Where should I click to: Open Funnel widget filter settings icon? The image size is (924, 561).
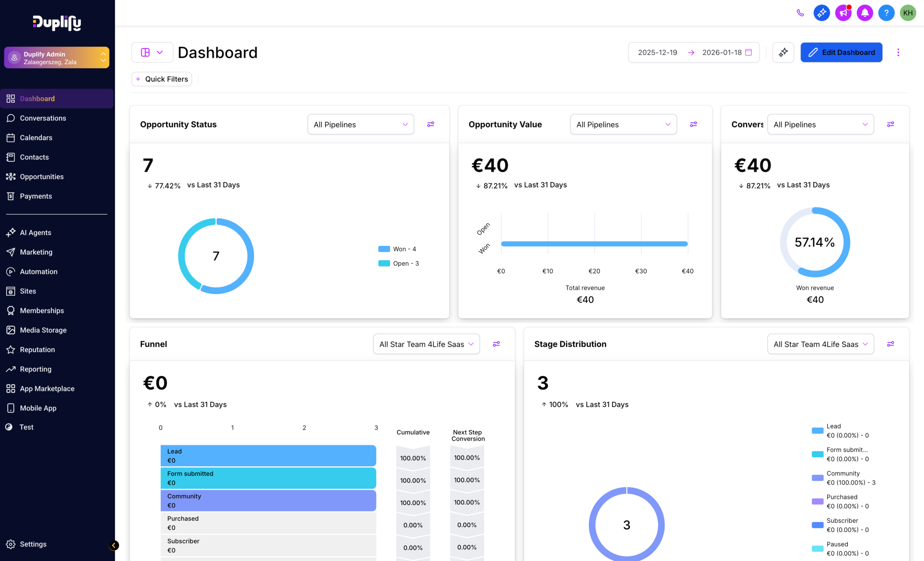coord(496,344)
